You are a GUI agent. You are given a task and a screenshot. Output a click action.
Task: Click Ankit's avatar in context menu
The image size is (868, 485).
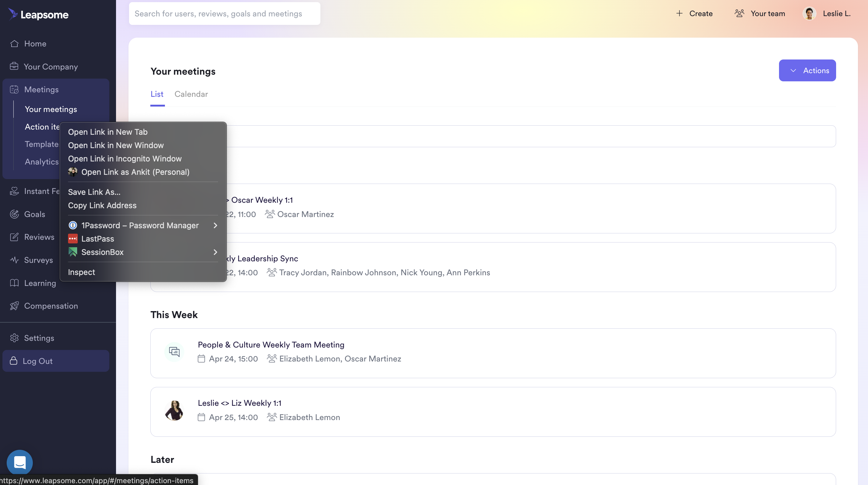tap(73, 172)
